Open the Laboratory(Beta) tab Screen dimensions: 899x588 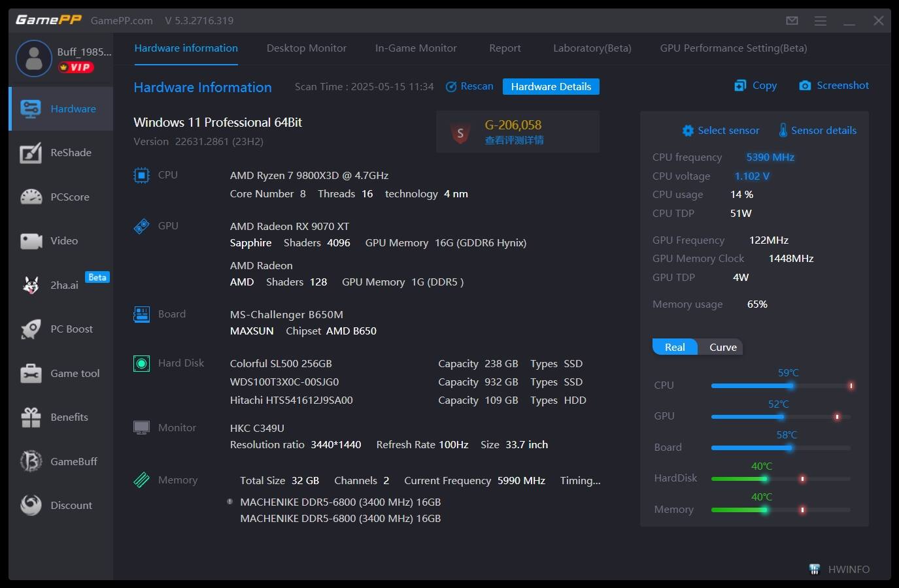(592, 48)
